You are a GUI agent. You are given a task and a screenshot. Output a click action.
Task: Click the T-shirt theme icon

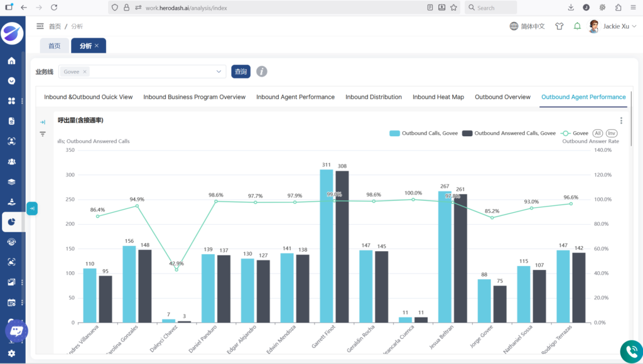tap(559, 26)
